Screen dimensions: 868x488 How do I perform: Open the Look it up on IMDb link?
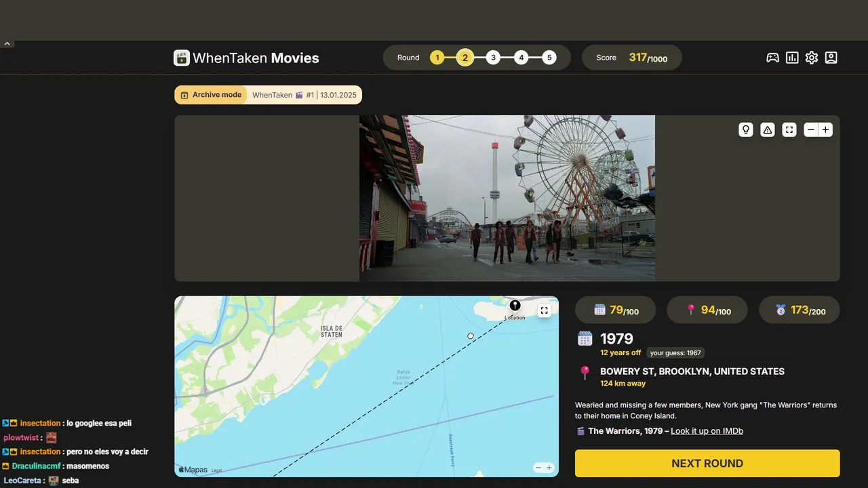point(707,431)
